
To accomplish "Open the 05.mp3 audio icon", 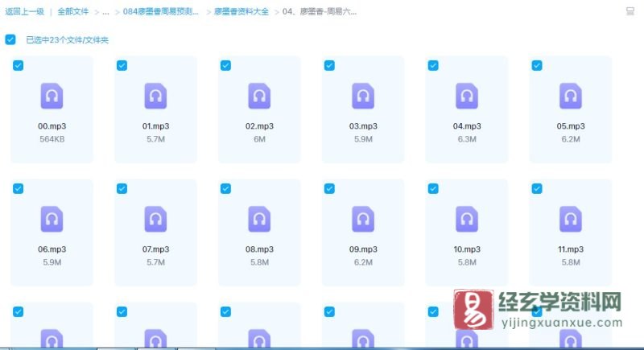I will click(571, 97).
